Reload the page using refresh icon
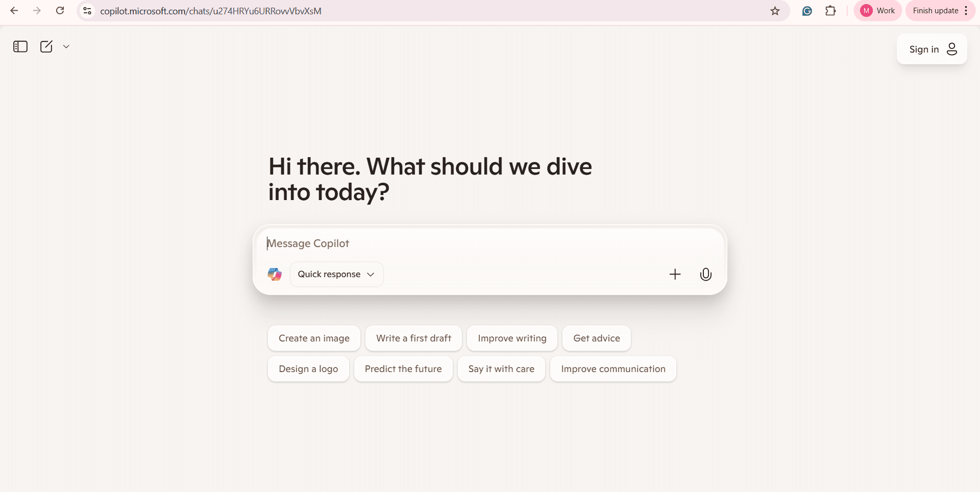 60,11
